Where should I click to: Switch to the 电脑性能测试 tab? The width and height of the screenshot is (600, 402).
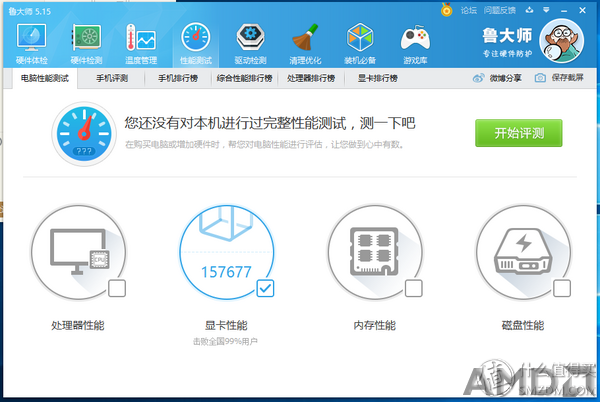[45, 78]
